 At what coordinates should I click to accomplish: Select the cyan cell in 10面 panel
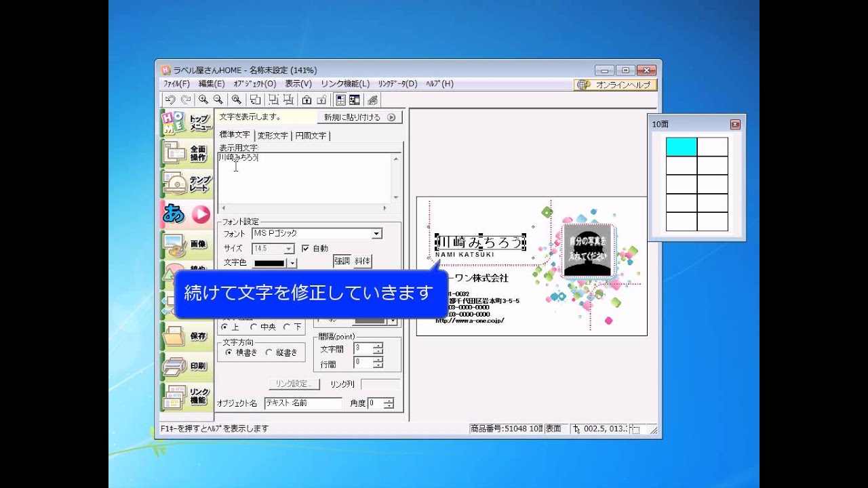pos(682,147)
